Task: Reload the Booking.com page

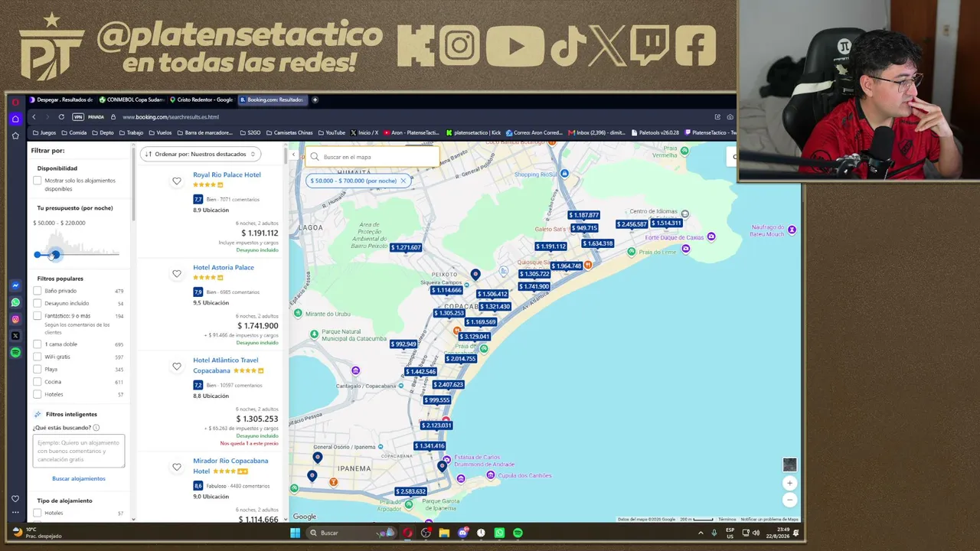Action: pyautogui.click(x=61, y=117)
